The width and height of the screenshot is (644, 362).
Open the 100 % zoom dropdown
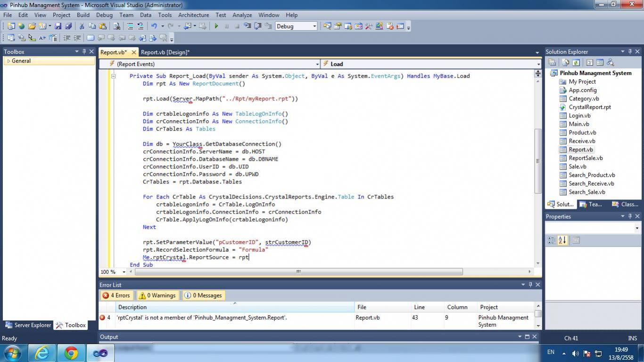[124, 272]
